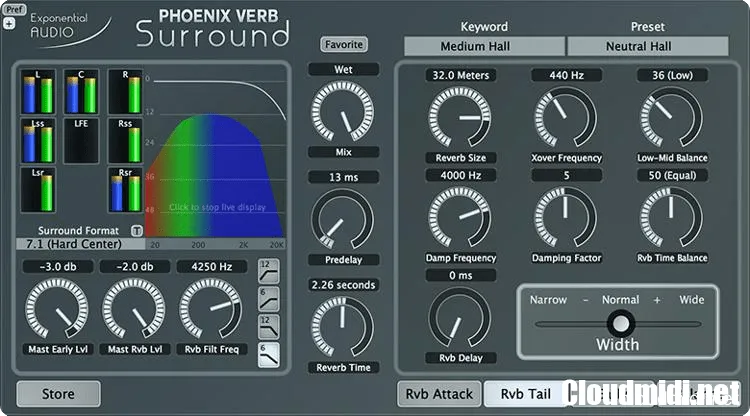Switch to the Rvb Tail tab
This screenshot has height=416, width=750.
(x=524, y=393)
